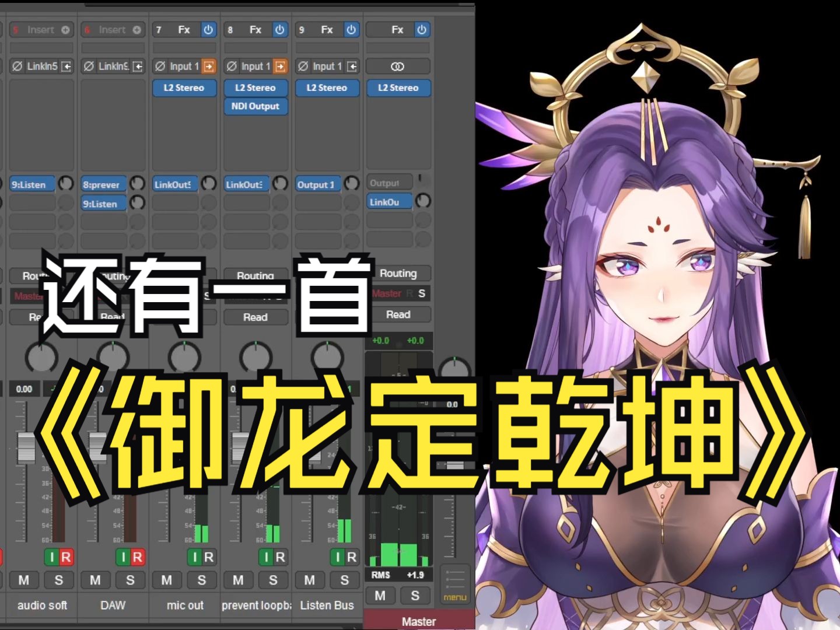Invert phase on channel 7's Input 1

[160, 66]
